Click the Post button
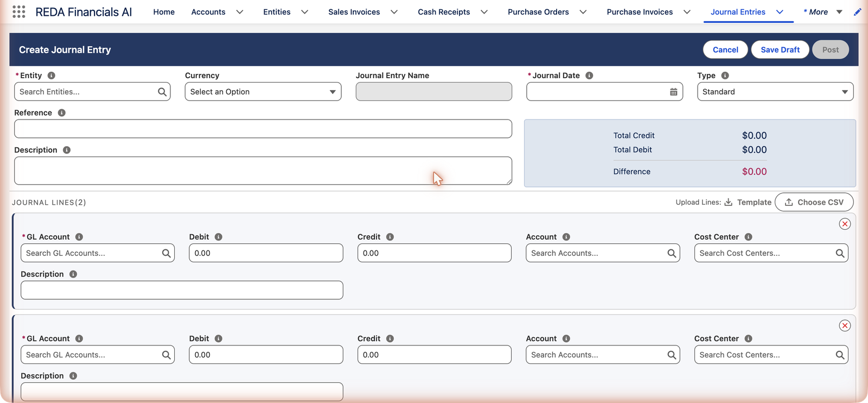 831,49
